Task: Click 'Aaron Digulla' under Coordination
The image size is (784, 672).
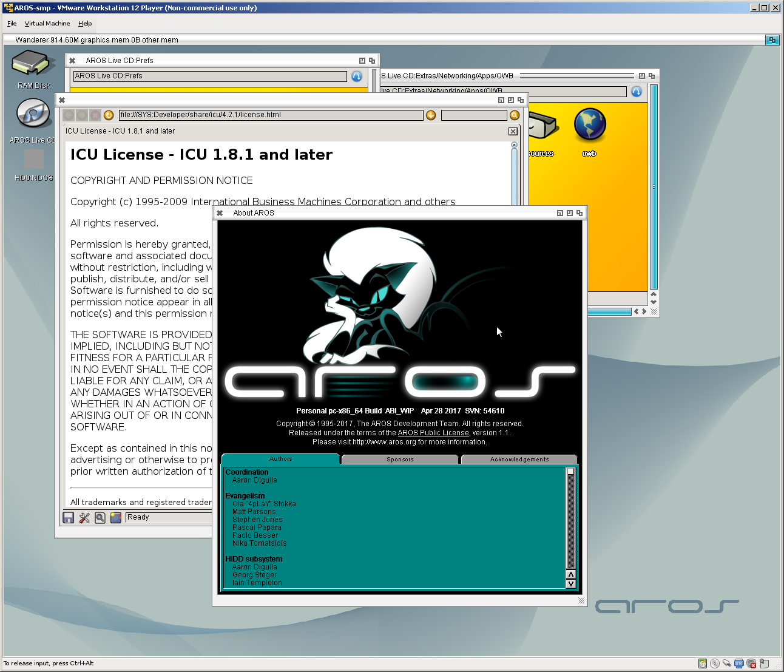Action: [254, 480]
